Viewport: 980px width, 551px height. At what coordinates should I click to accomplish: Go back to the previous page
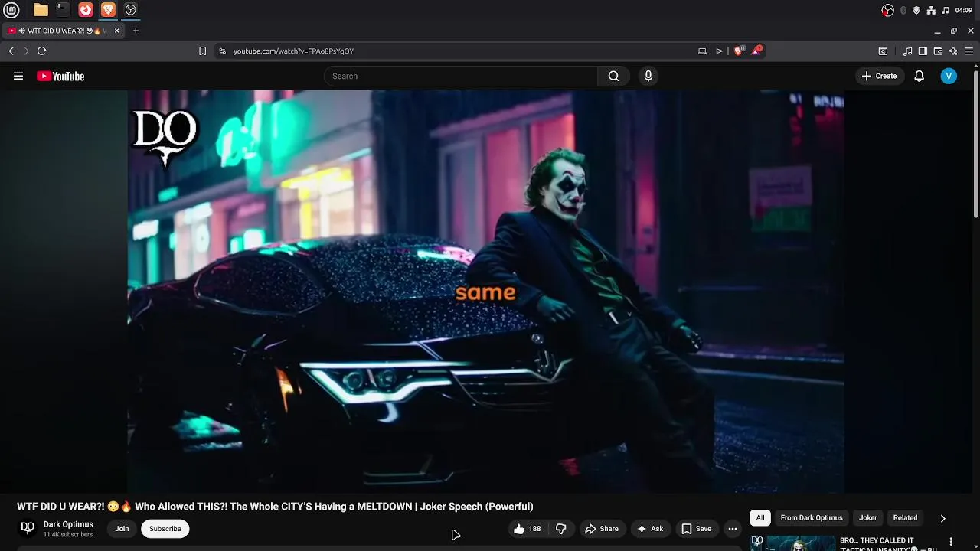pos(11,51)
